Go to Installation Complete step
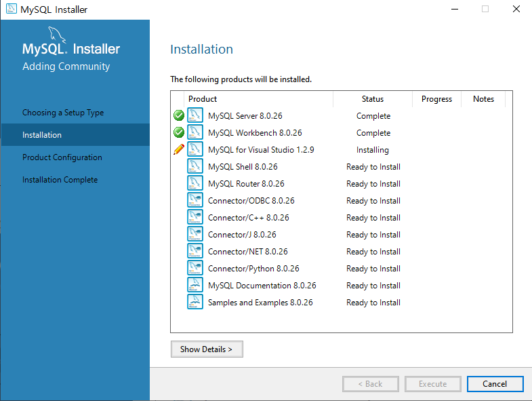 pos(60,180)
